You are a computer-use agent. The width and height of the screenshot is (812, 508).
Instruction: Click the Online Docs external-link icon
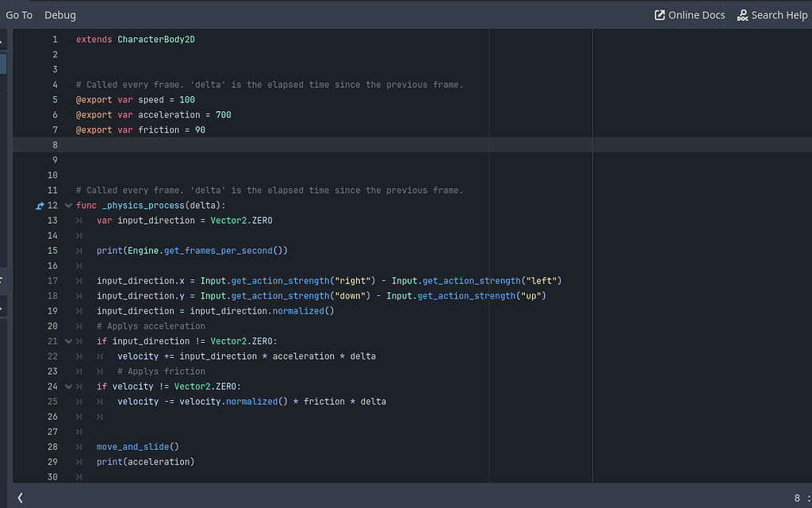[660, 15]
